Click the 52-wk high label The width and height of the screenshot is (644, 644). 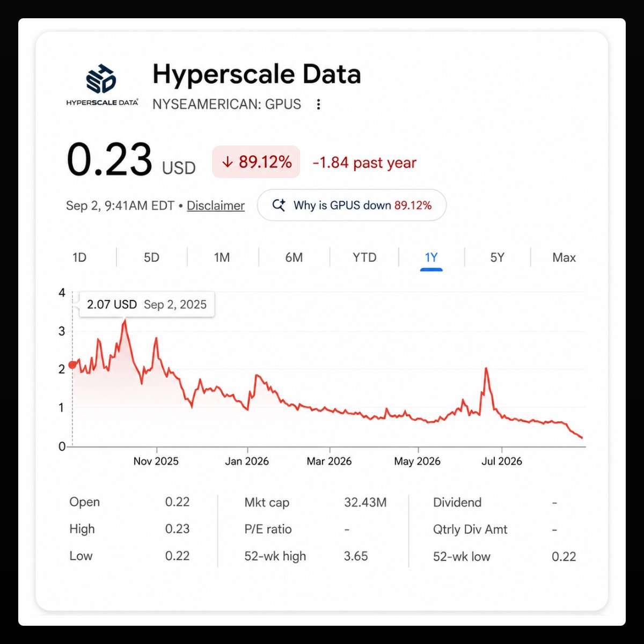275,556
